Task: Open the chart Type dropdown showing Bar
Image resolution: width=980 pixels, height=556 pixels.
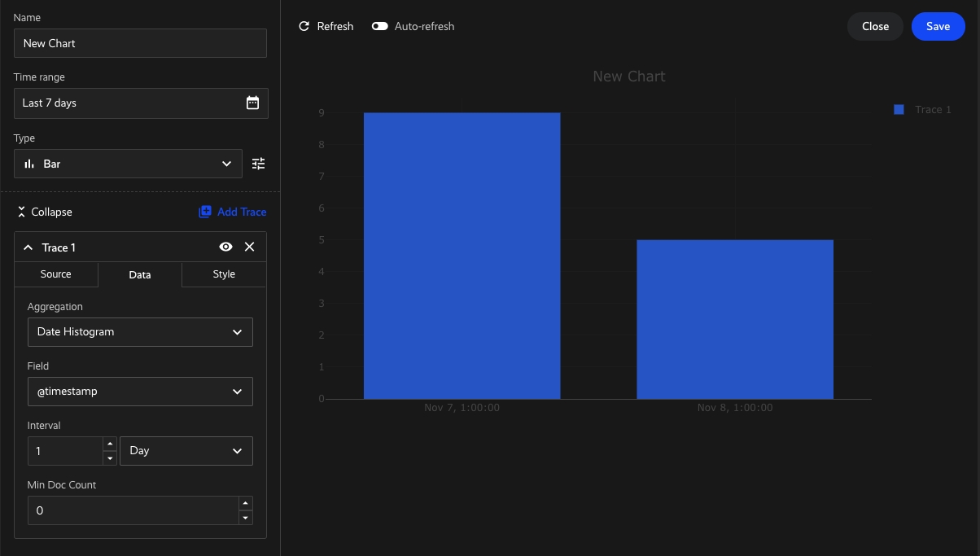Action: (x=128, y=164)
